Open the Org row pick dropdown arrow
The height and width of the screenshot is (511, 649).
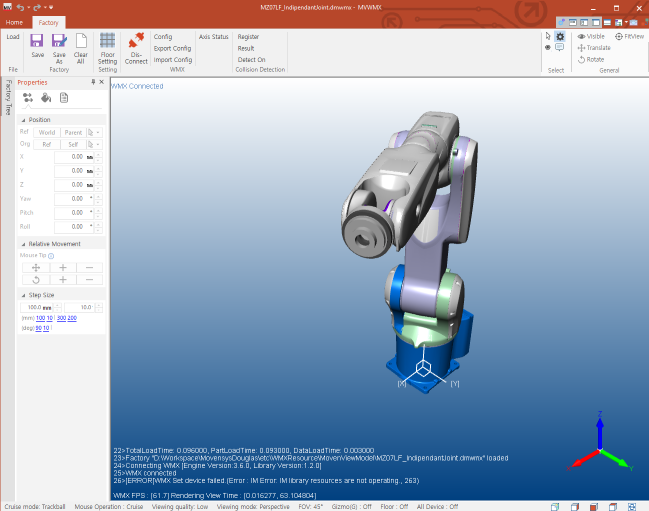point(98,144)
